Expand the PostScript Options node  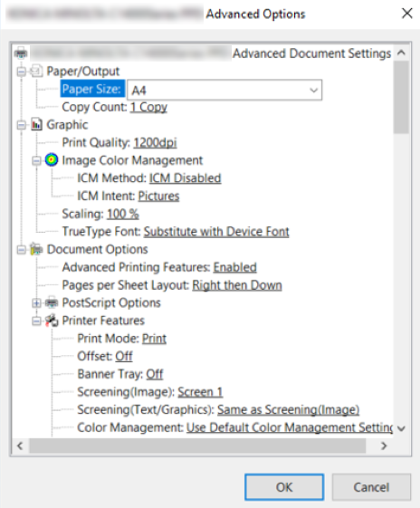click(36, 303)
